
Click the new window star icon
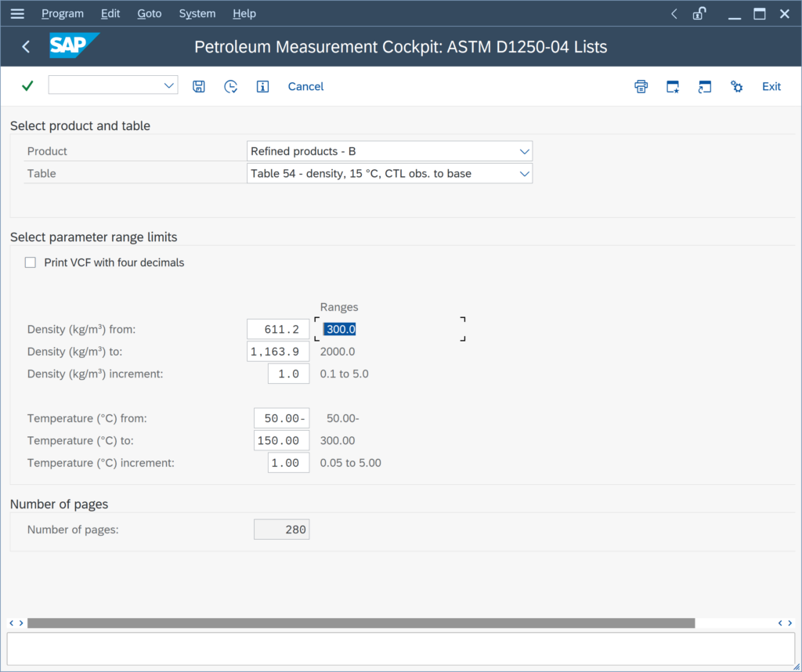click(673, 86)
